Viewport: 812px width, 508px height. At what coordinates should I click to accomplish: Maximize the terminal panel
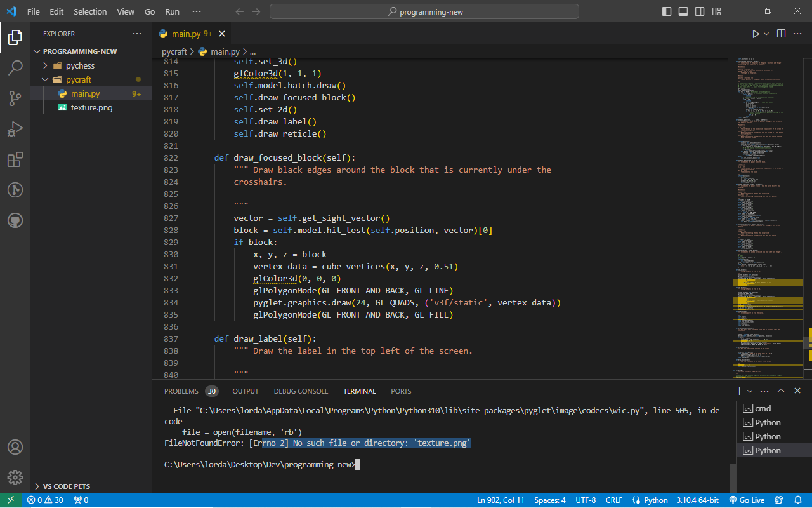[x=782, y=391]
